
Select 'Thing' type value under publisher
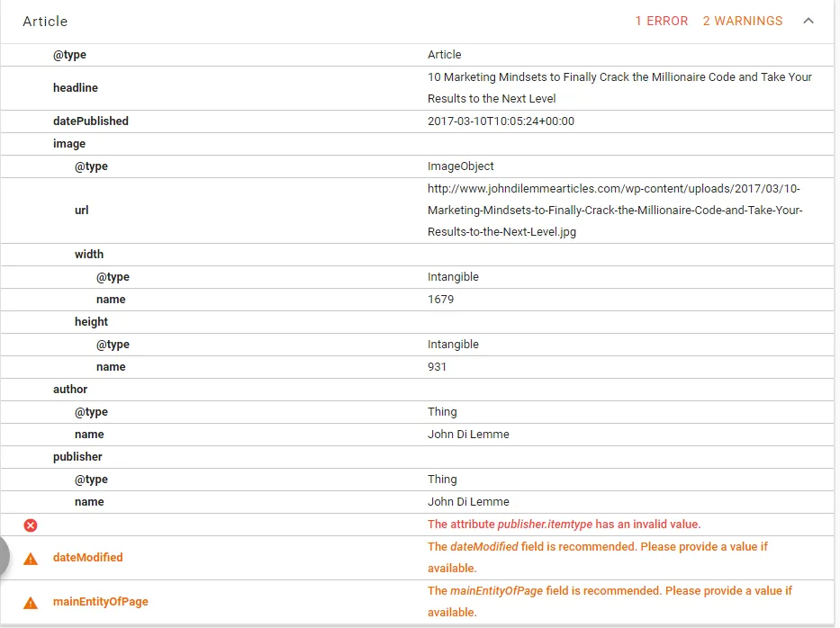click(442, 480)
